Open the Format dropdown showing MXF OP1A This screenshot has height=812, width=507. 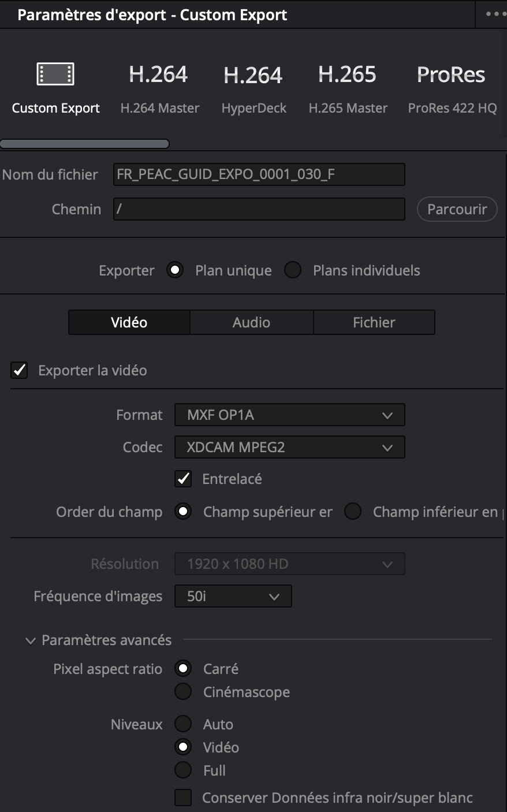tap(289, 415)
